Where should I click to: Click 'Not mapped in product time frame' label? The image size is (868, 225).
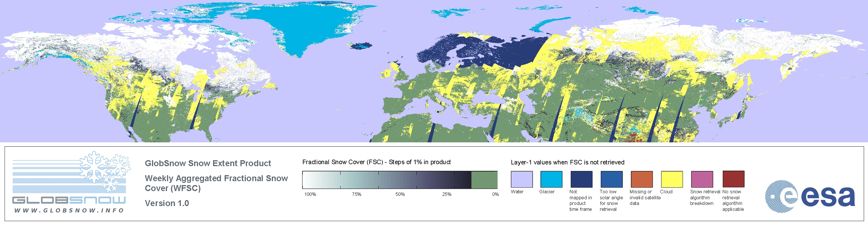580,200
